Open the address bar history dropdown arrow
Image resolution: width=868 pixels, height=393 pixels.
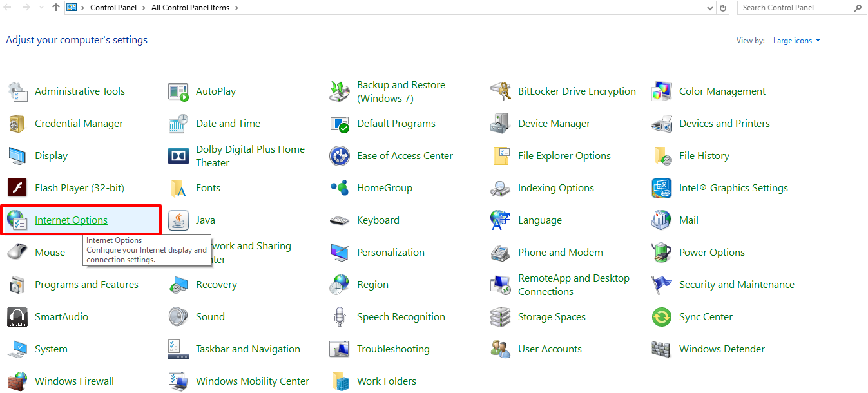[x=709, y=8]
